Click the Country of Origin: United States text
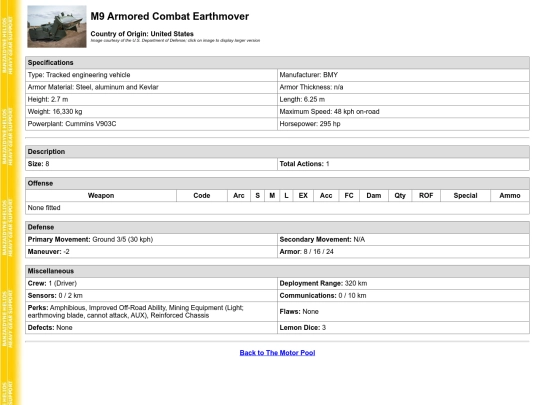The height and width of the screenshot is (405, 540). 142,34
